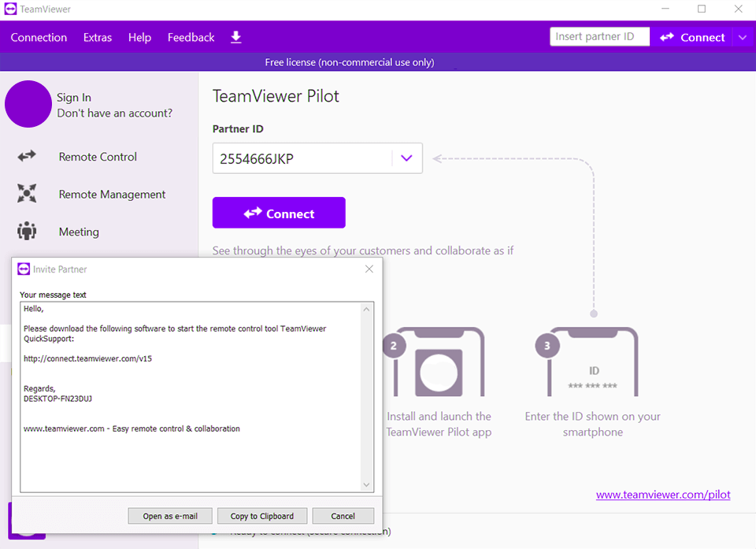This screenshot has height=549, width=756.
Task: Click Don't have an account link
Action: tap(114, 113)
